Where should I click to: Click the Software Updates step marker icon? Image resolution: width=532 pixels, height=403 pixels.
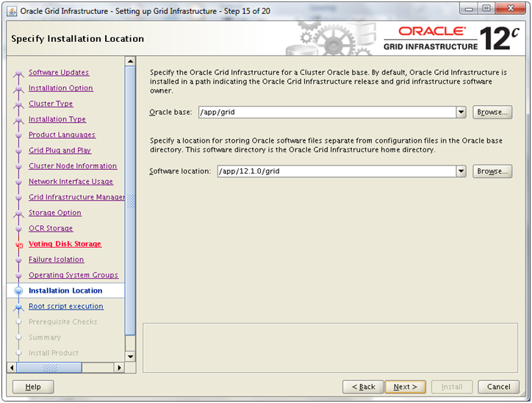pyautogui.click(x=18, y=74)
